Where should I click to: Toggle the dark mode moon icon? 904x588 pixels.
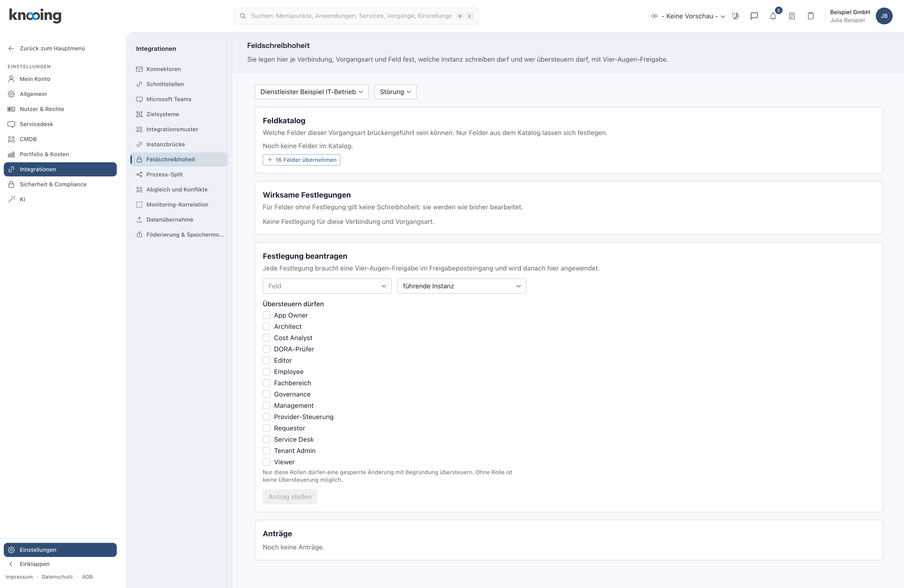click(x=735, y=16)
